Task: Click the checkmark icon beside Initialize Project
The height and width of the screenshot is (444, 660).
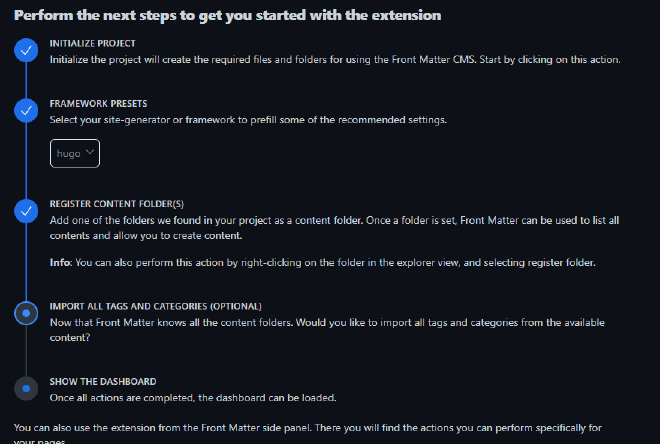Action: pyautogui.click(x=27, y=51)
